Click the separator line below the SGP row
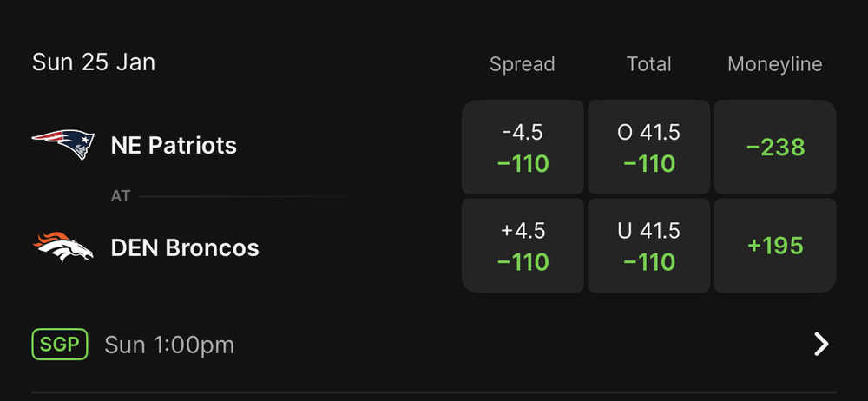The height and width of the screenshot is (401, 868). (x=434, y=391)
